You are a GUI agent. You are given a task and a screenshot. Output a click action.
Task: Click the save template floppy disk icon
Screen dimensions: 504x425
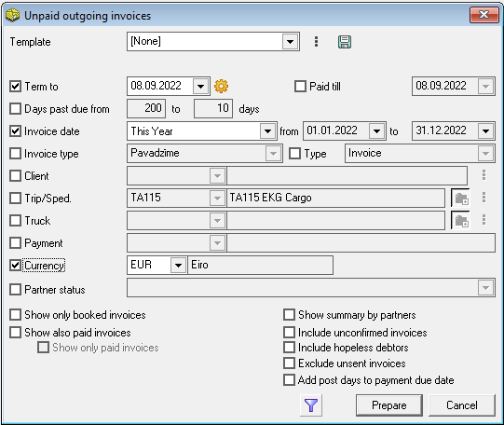click(x=345, y=42)
